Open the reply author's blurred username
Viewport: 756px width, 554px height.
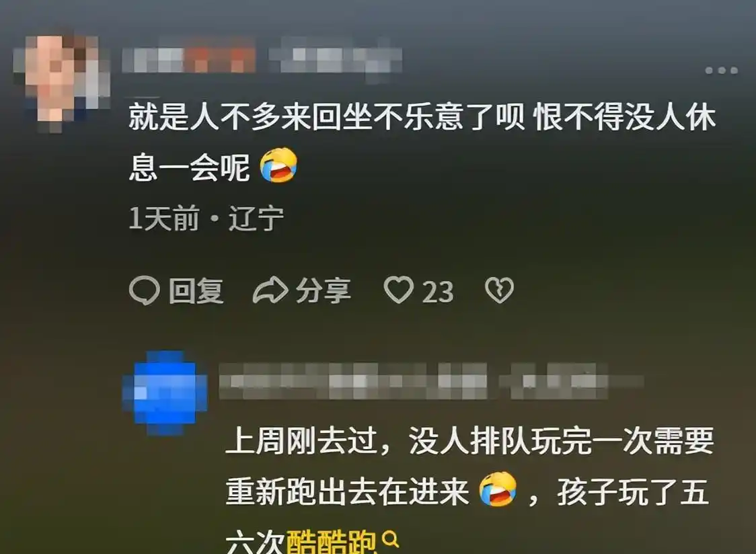[x=431, y=381]
